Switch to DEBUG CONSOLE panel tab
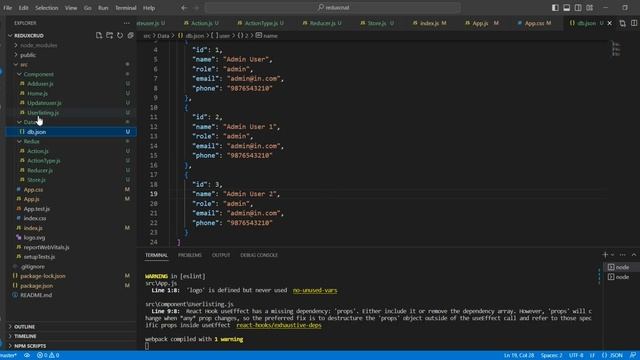Image resolution: width=640 pixels, height=360 pixels. 259,255
